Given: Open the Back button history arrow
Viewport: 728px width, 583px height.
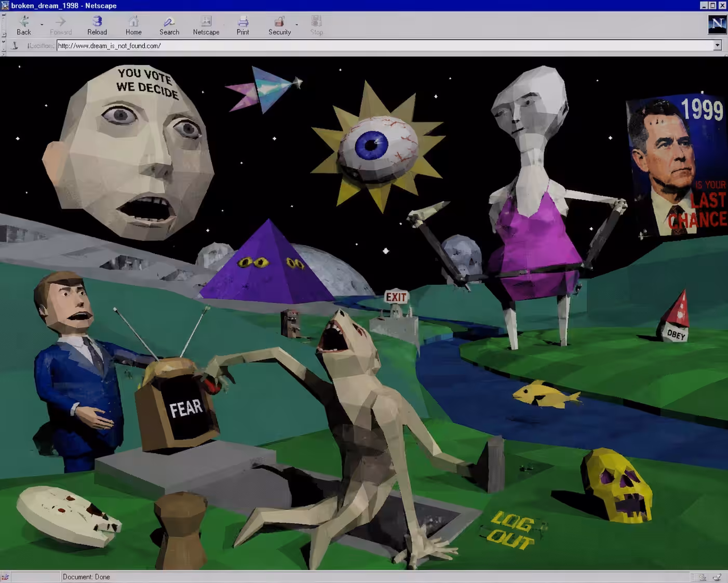Looking at the screenshot, I should coord(42,25).
